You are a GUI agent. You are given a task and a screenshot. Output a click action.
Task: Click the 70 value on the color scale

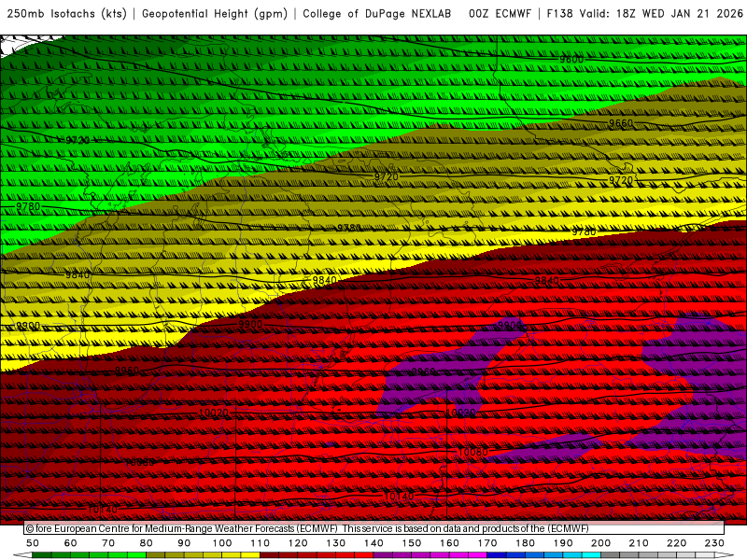[108, 543]
